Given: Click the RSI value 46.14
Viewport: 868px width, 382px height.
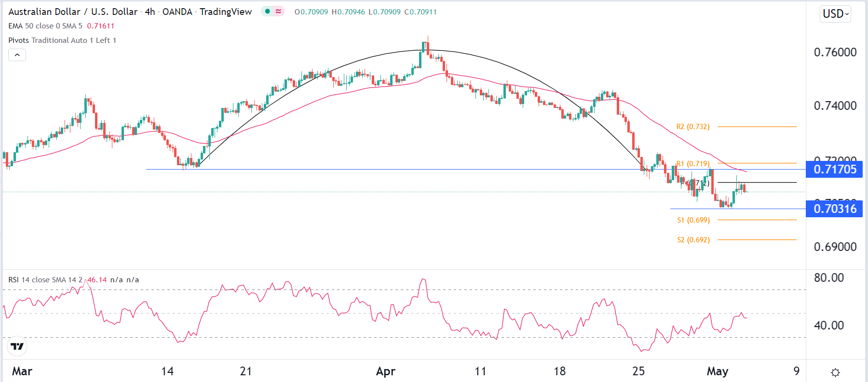Looking at the screenshot, I should tap(97, 280).
